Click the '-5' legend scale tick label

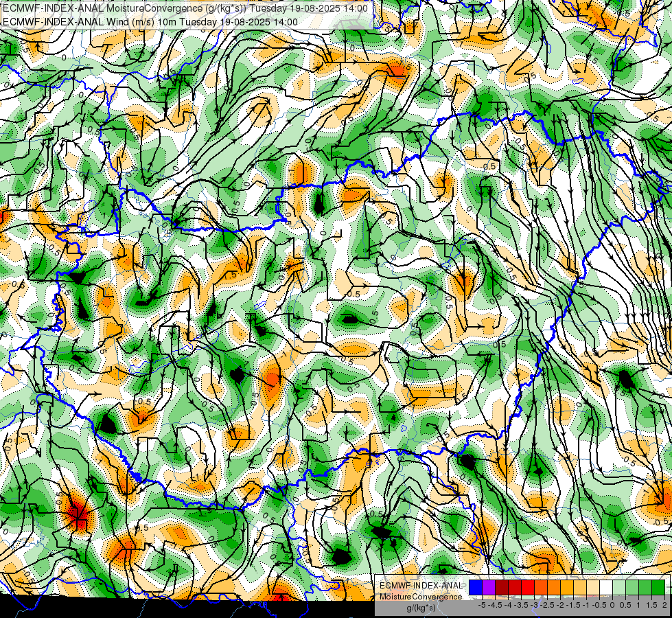482,605
